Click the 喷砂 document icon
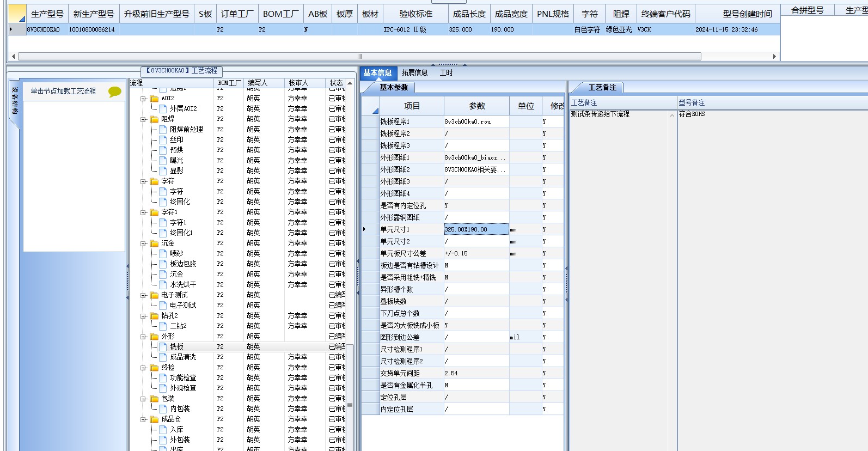Viewport: 868px width, 451px height. point(163,254)
